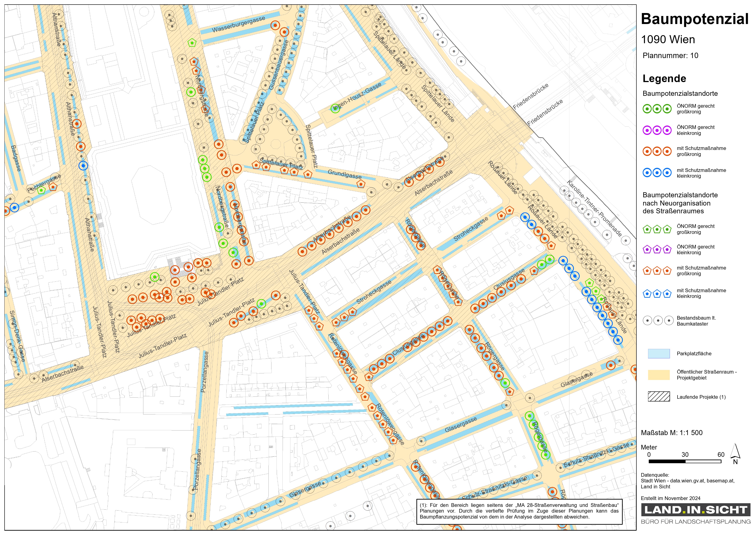Click the blue tree circle on Althanstraße
The width and height of the screenshot is (756, 535).
pyautogui.click(x=83, y=165)
